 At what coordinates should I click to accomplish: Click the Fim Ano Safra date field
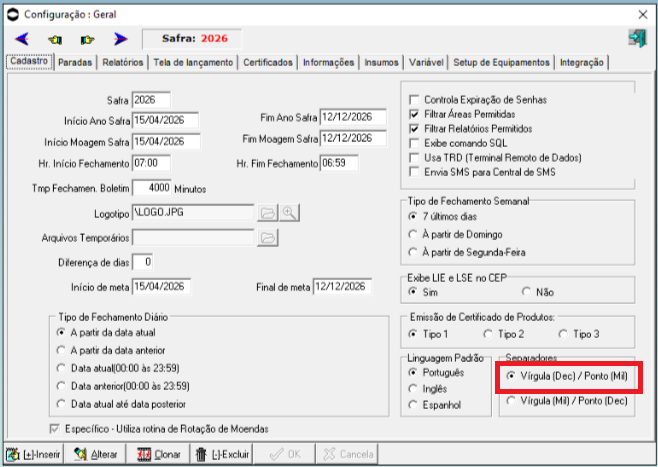pyautogui.click(x=353, y=117)
